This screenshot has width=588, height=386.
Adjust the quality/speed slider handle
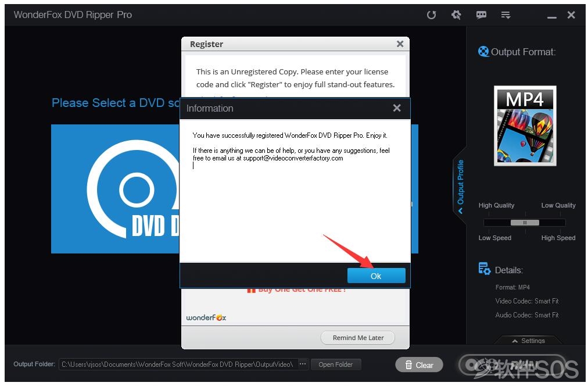(x=525, y=223)
